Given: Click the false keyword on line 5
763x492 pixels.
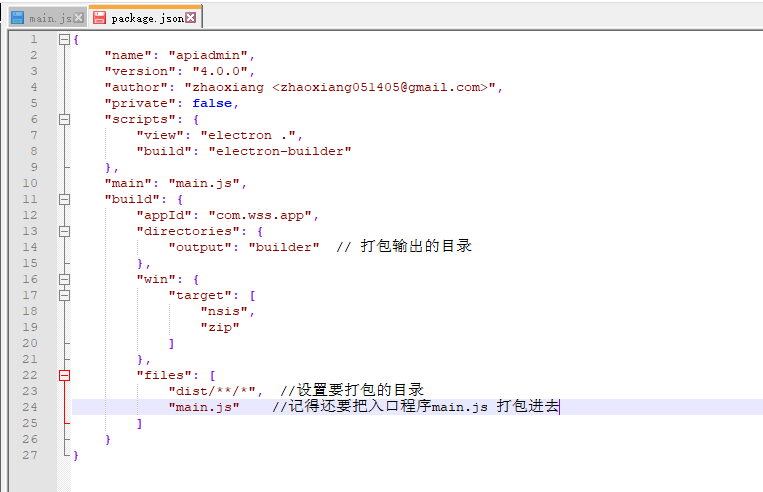Looking at the screenshot, I should coord(212,103).
